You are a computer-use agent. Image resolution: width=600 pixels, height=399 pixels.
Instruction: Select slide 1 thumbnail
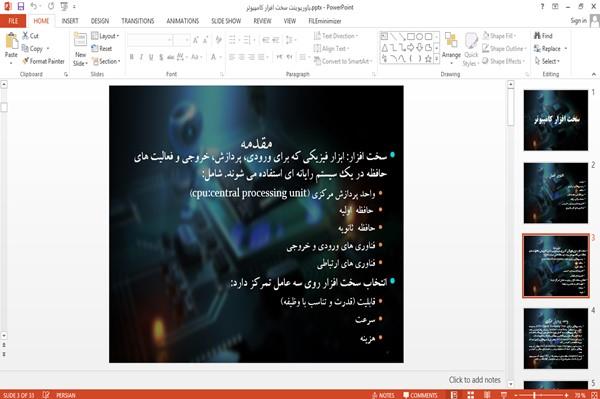click(556, 120)
